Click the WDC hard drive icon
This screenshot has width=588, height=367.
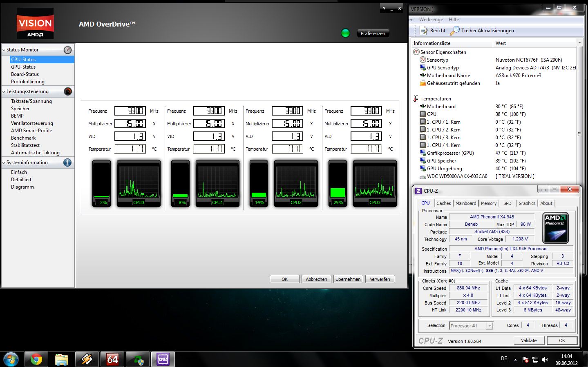click(x=423, y=176)
